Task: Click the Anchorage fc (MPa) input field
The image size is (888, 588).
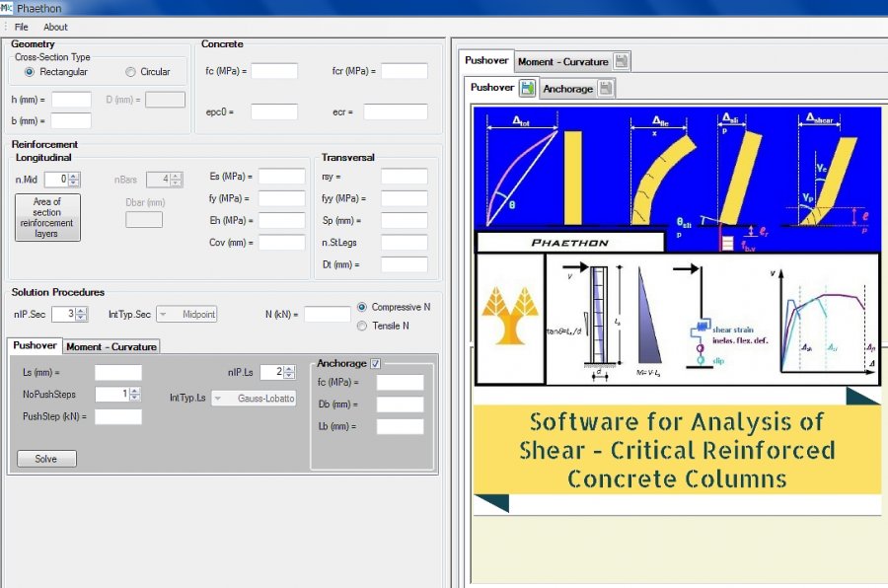Action: point(400,383)
